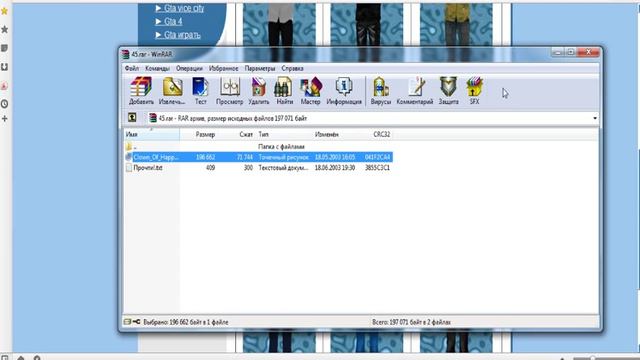The width and height of the screenshot is (640, 360).
Task: Click status text 'Выбрано: 196 662 байт'
Action: pos(186,322)
